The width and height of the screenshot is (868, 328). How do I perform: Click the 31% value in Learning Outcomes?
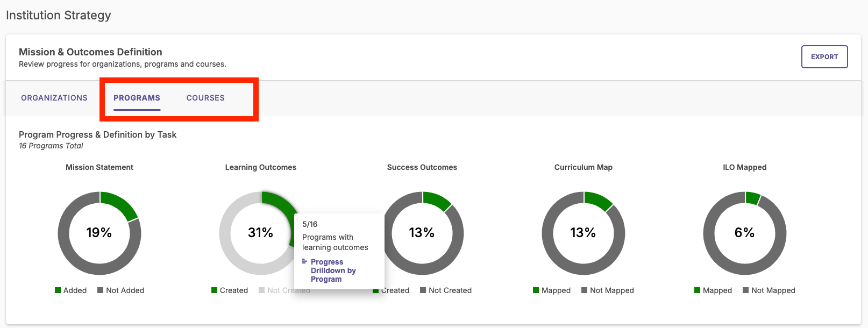[260, 233]
